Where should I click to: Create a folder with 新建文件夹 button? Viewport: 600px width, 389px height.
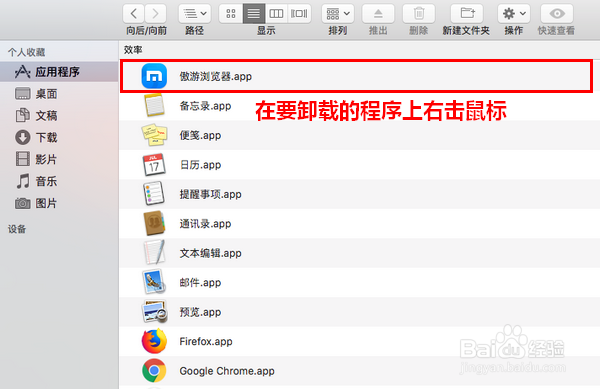tap(466, 14)
